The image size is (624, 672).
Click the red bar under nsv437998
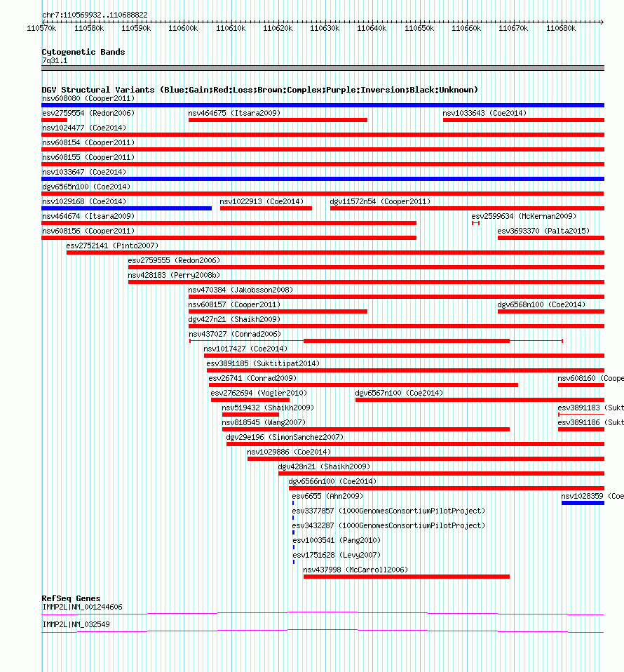click(407, 577)
